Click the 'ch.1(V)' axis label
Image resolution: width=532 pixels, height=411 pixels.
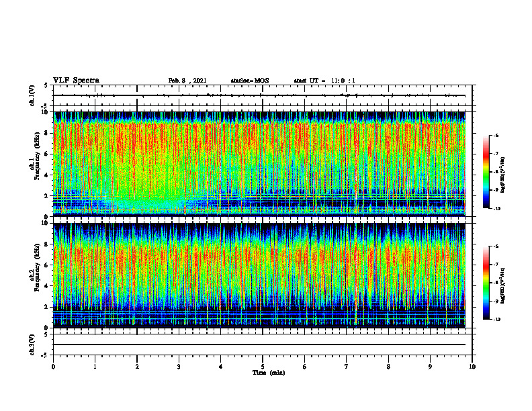click(32, 95)
